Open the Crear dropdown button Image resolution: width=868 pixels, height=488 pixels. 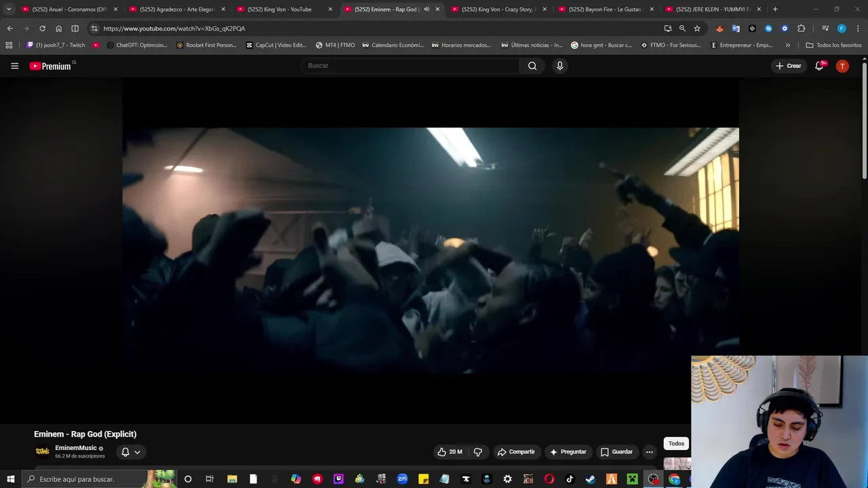coord(789,66)
